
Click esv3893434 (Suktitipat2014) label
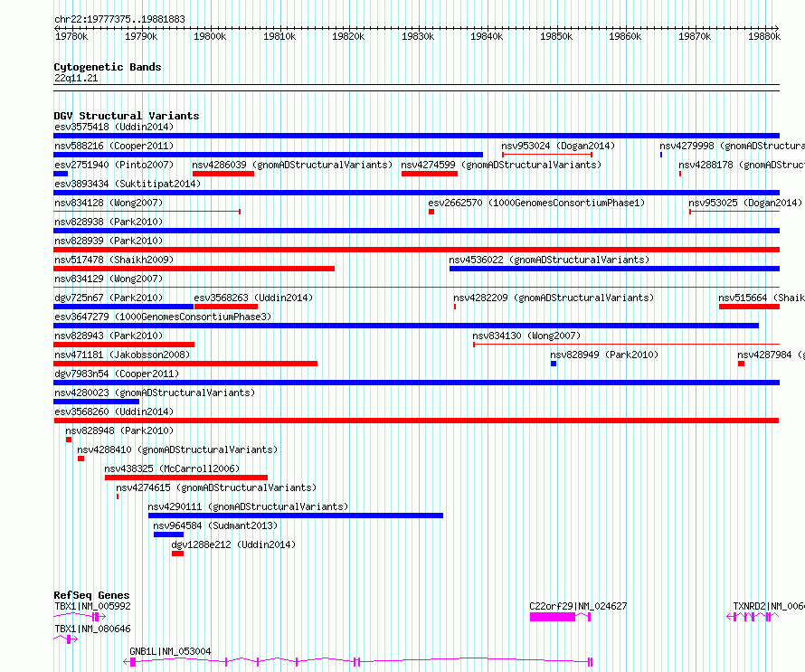click(x=128, y=184)
